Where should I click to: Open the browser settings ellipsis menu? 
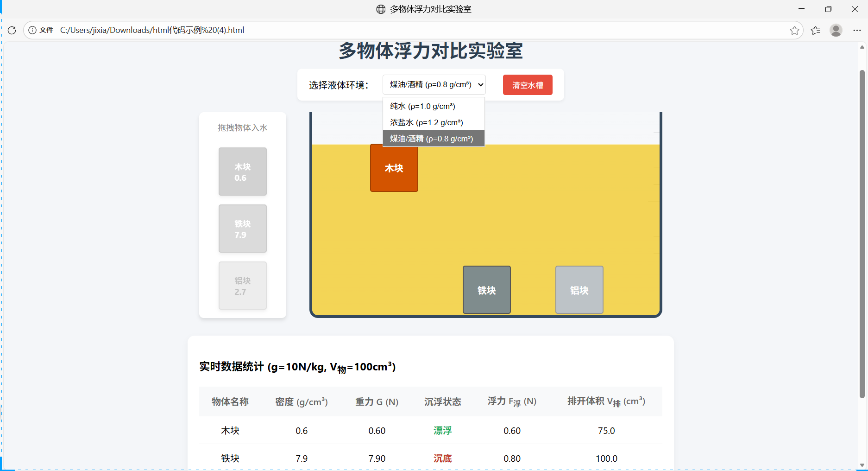pyautogui.click(x=857, y=30)
